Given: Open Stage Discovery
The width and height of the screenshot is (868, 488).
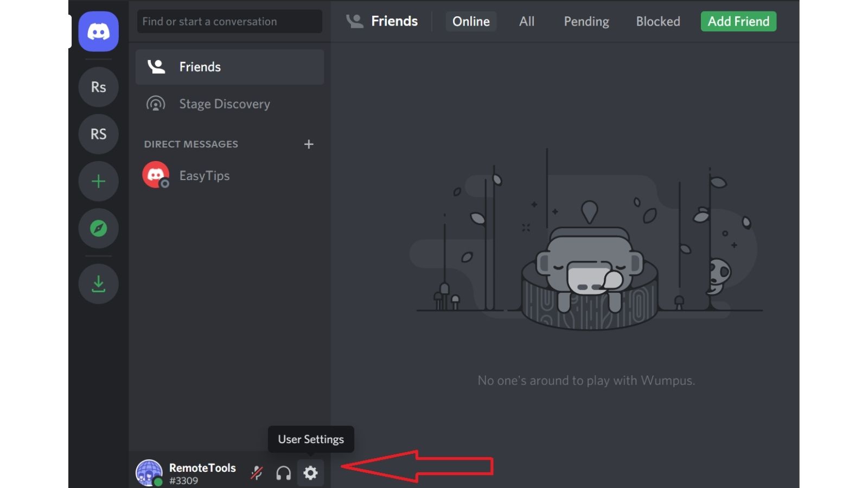Looking at the screenshot, I should pyautogui.click(x=229, y=104).
